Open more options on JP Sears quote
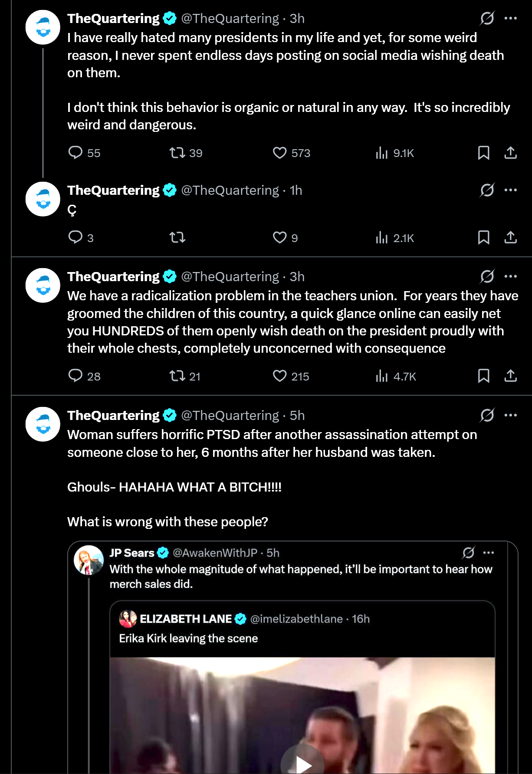 [x=489, y=553]
